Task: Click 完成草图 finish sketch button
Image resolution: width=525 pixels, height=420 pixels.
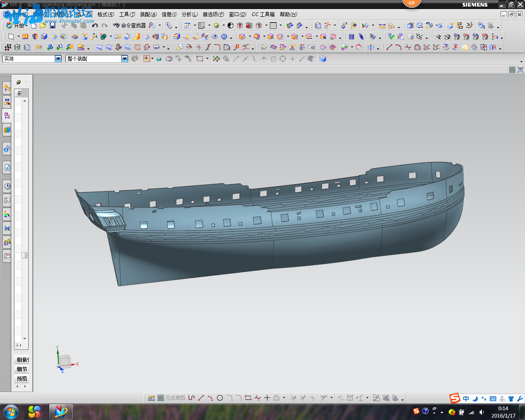Action: pyautogui.click(x=171, y=398)
